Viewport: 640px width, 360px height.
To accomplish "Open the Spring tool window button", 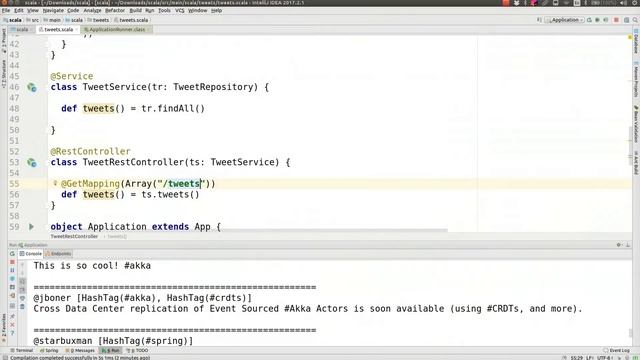I will point(49,351).
